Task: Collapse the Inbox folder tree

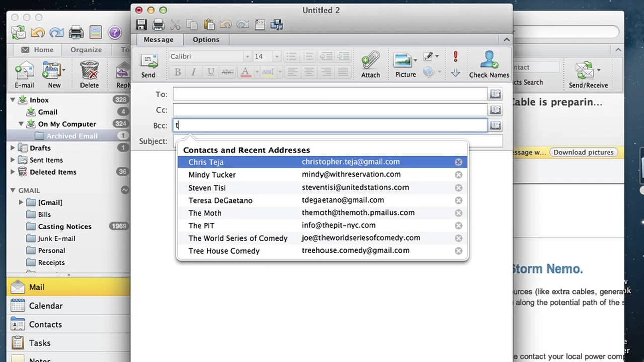Action: click(13, 100)
